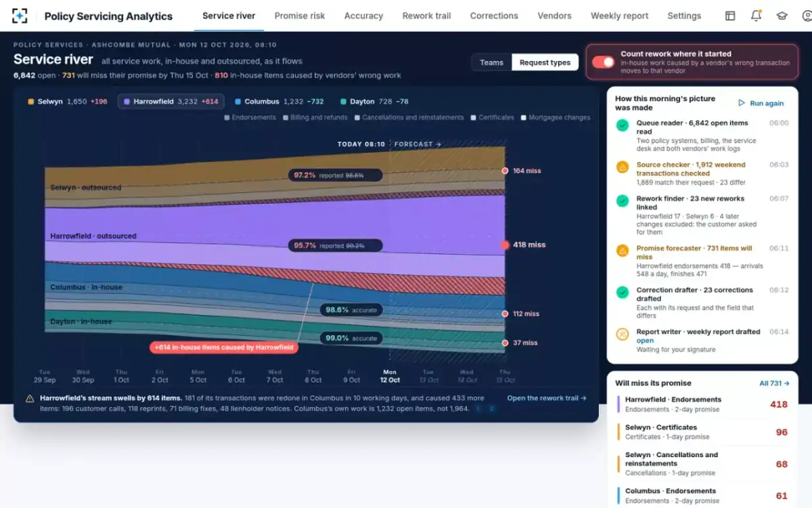The image size is (812, 508).
Task: Switch view to Request types
Action: 545,62
